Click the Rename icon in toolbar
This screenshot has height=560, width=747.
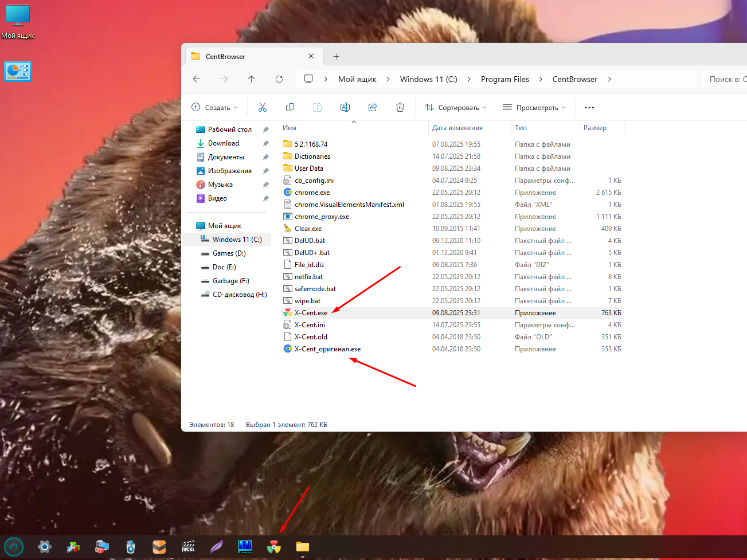click(345, 107)
